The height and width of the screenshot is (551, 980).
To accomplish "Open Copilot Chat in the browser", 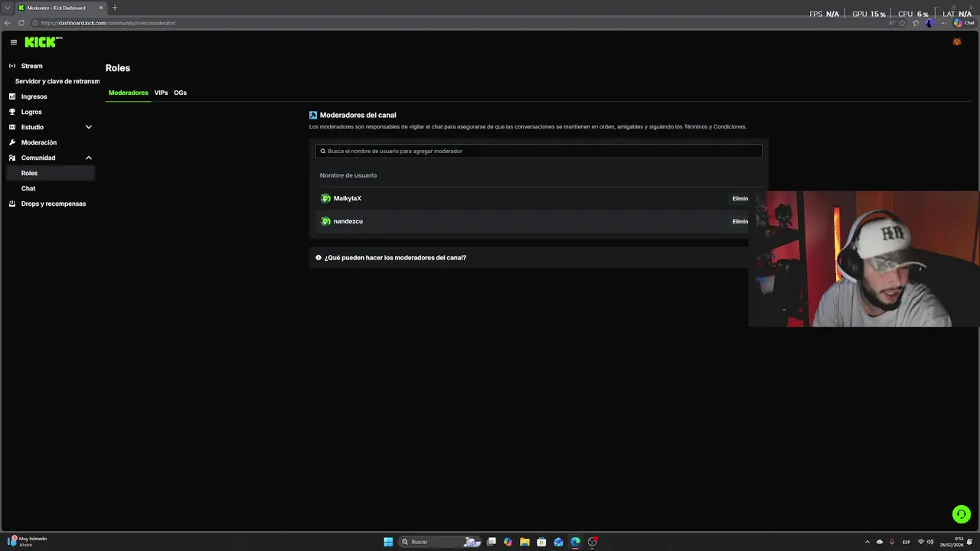I will pos(964,23).
